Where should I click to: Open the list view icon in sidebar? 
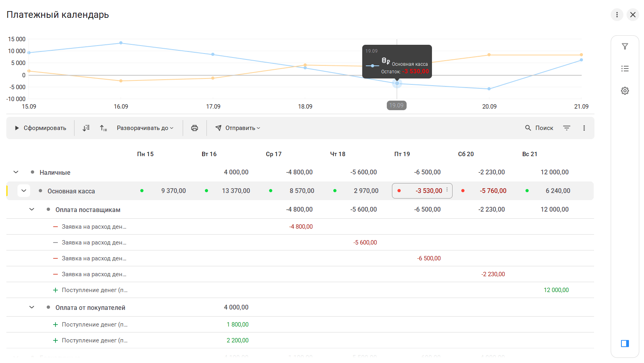pos(625,69)
